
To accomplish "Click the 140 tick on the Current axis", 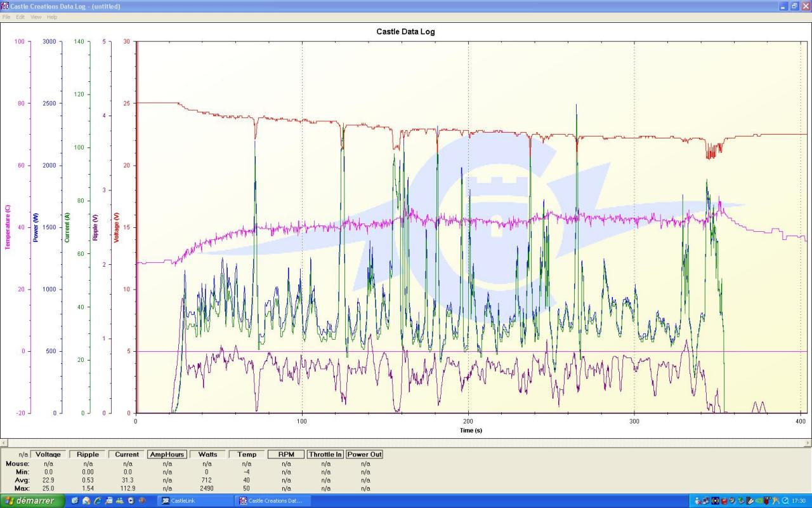I will [x=79, y=41].
